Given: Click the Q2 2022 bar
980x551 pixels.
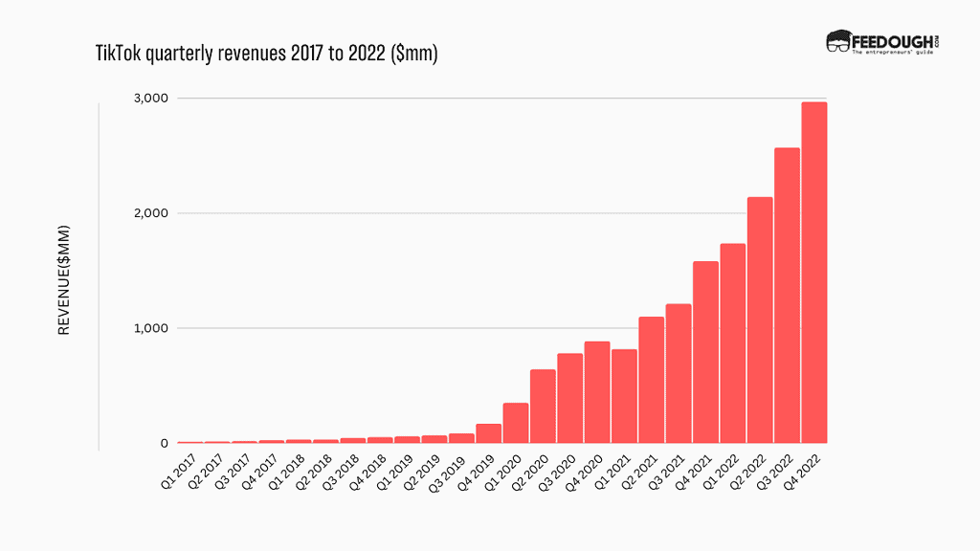Looking at the screenshot, I should [x=760, y=320].
